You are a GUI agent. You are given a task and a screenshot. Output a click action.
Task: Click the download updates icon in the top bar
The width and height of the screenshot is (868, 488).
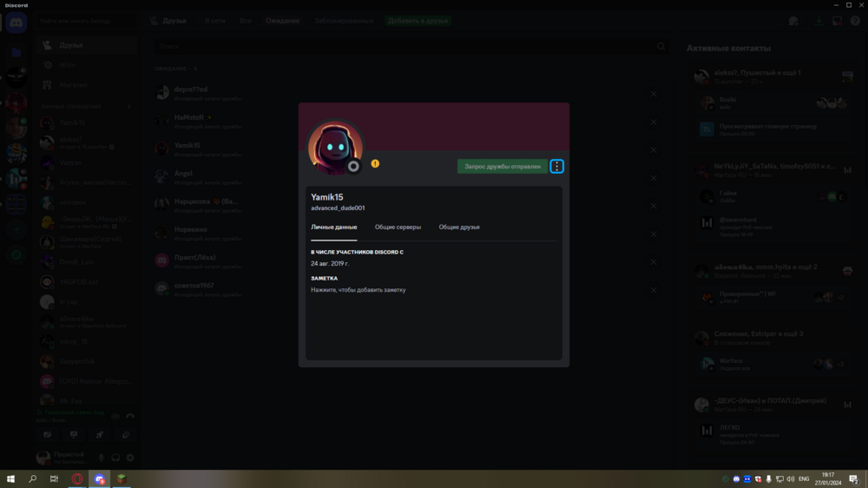(x=819, y=21)
